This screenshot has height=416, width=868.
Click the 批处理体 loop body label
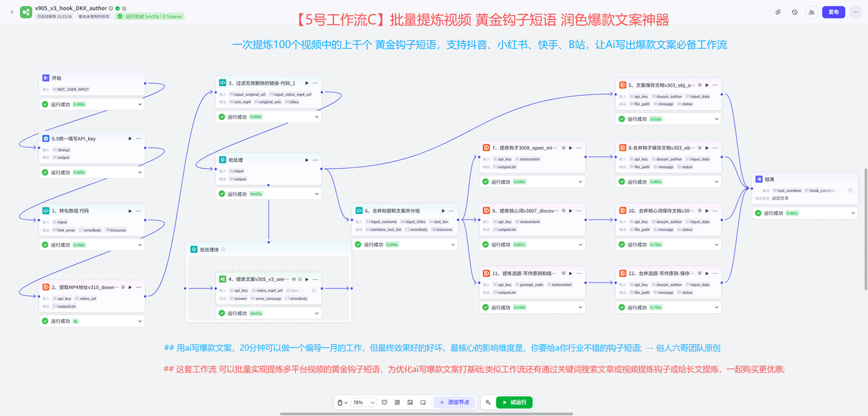pos(209,249)
